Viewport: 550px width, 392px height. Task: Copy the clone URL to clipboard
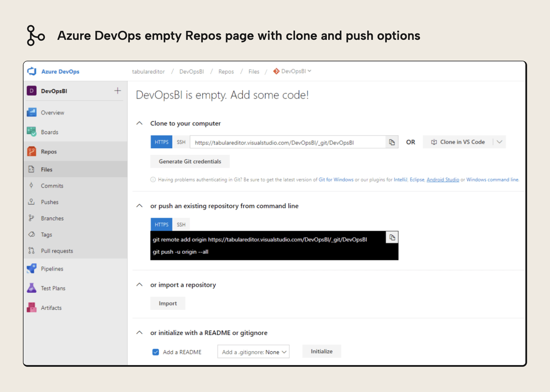pyautogui.click(x=392, y=142)
